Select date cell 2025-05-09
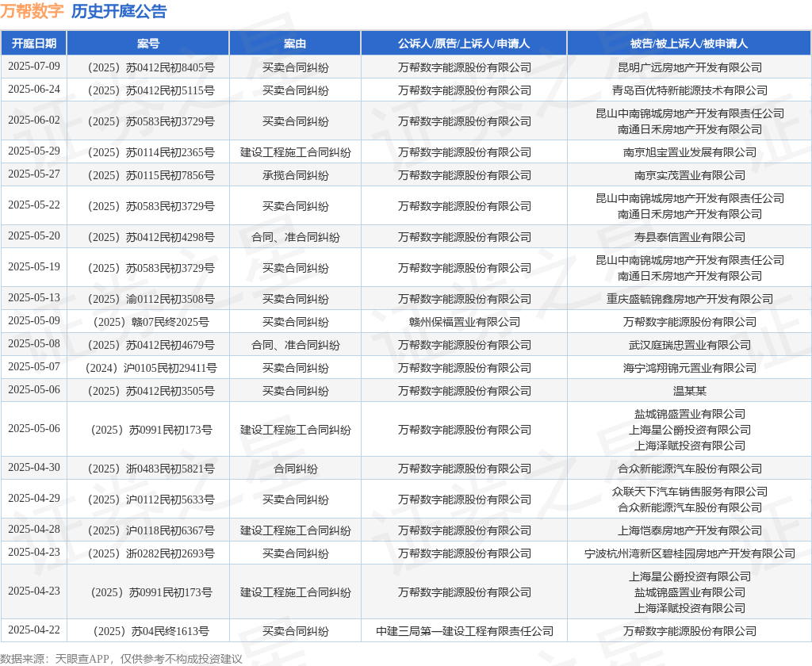This screenshot has width=812, height=666. point(33,320)
